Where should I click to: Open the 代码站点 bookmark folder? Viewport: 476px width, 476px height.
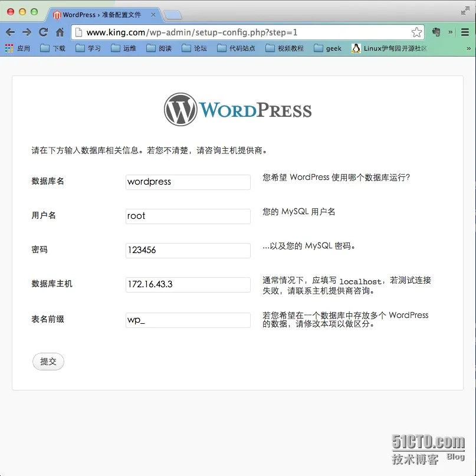coord(236,48)
